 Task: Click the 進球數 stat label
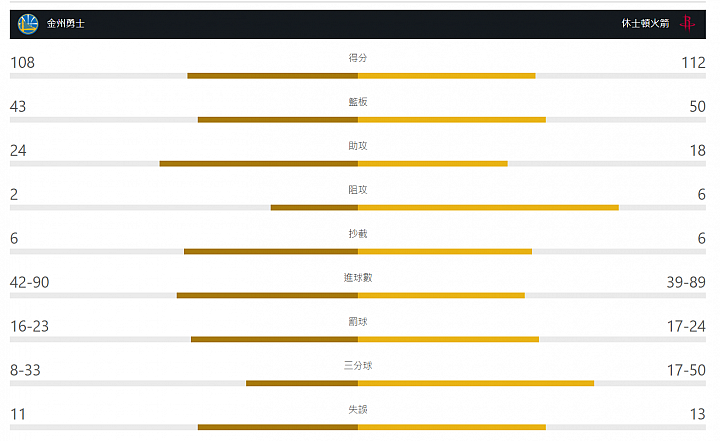[x=358, y=277]
